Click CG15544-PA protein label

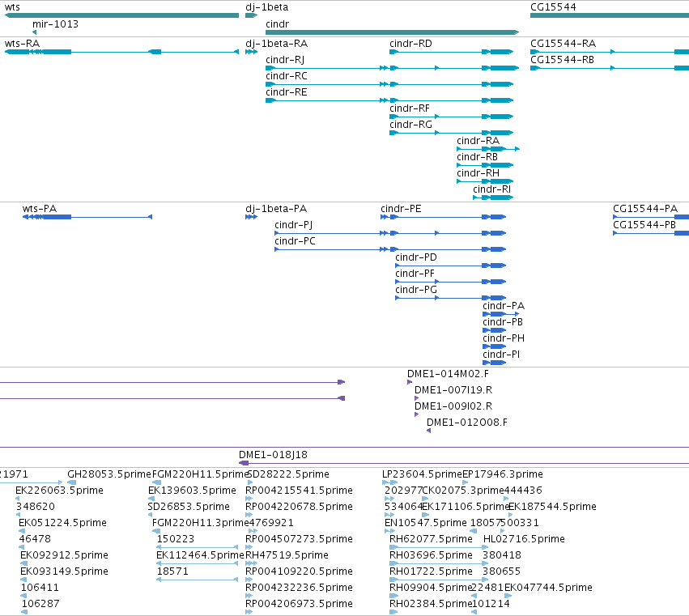pos(645,209)
